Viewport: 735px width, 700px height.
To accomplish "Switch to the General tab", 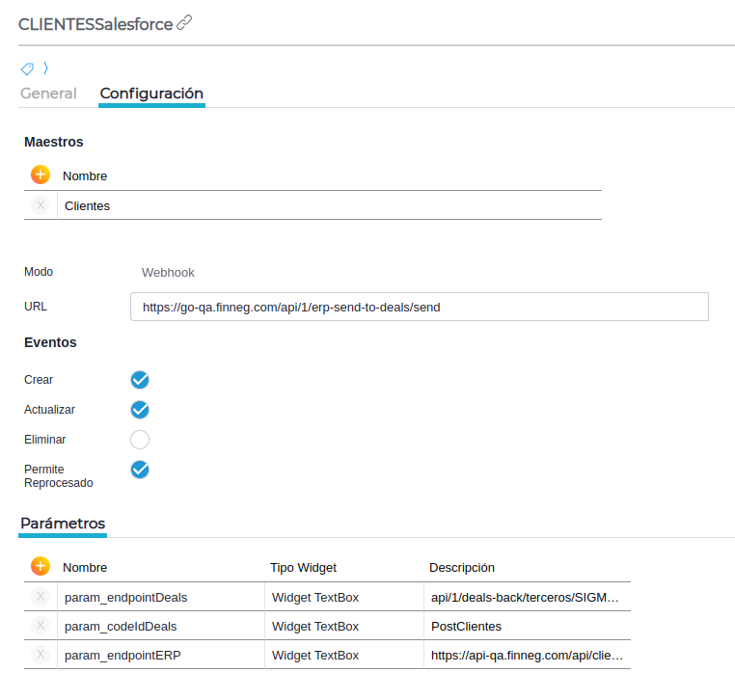I will point(48,94).
